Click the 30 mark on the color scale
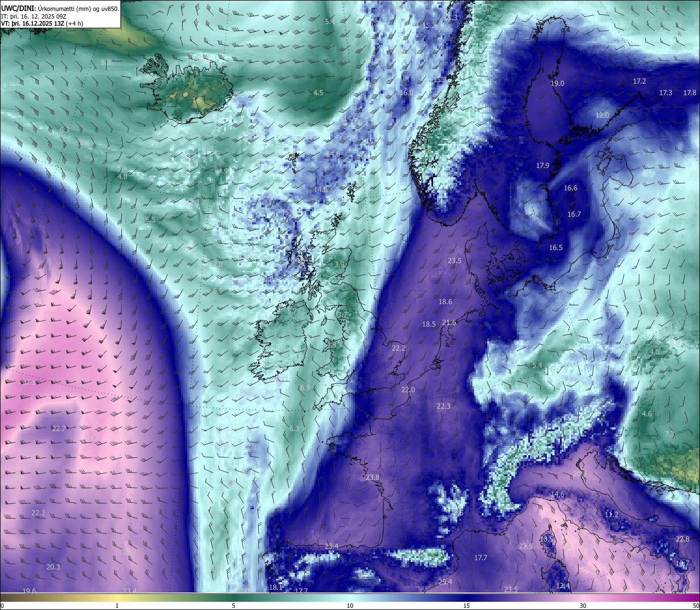The height and width of the screenshot is (610, 700). tap(583, 605)
